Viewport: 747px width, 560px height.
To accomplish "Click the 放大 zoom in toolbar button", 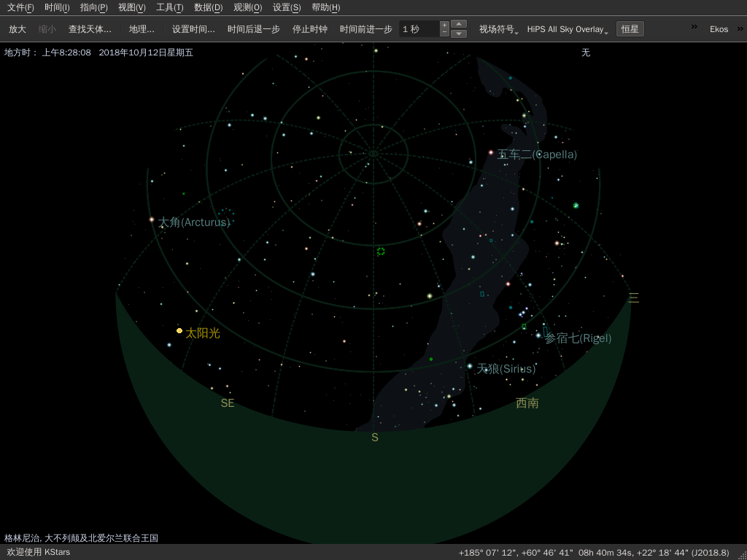I will [17, 29].
